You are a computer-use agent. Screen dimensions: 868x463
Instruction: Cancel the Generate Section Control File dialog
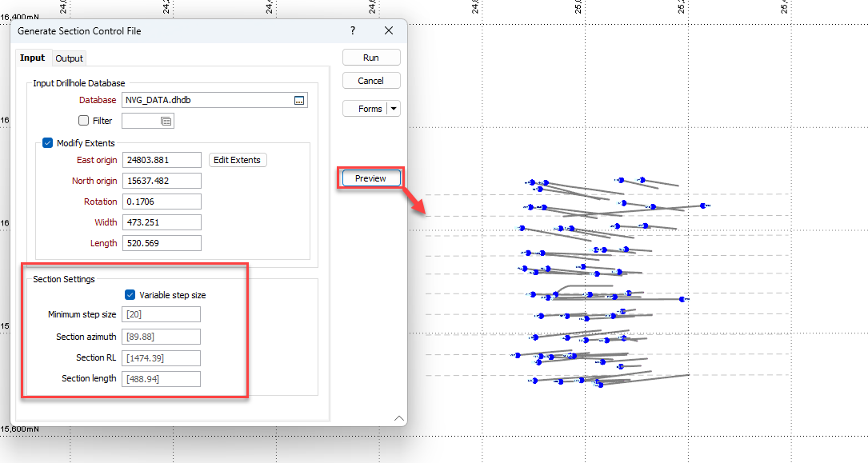pos(370,80)
